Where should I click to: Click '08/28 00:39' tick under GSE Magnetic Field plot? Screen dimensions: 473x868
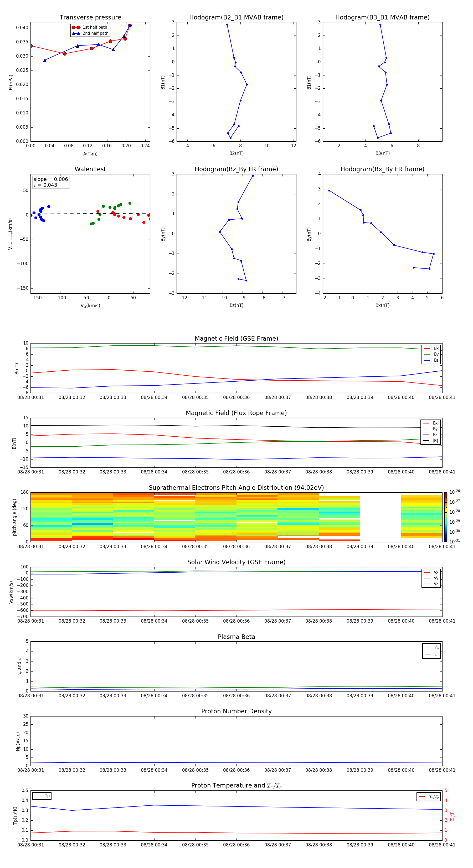(x=360, y=397)
